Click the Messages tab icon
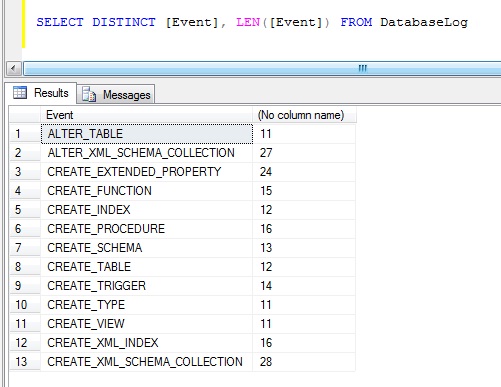Viewport: 501px width, 387px height. (89, 94)
